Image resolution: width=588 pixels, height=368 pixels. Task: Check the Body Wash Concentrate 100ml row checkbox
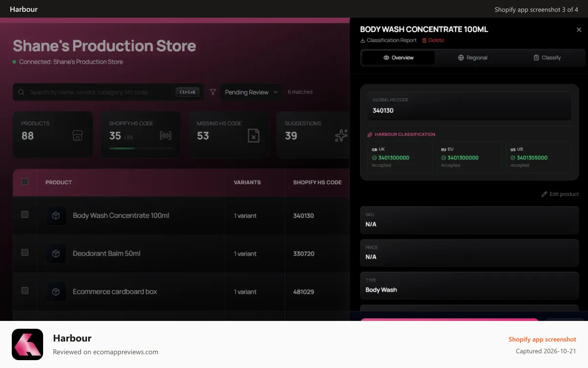point(25,214)
